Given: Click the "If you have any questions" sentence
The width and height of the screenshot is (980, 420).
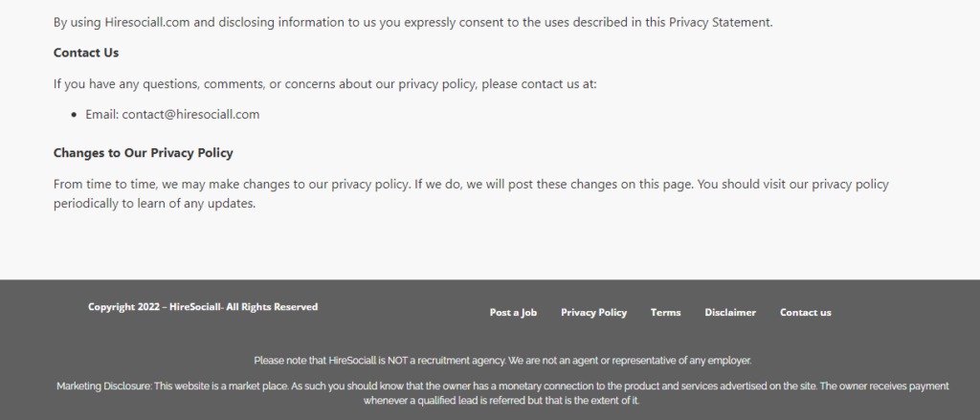Looking at the screenshot, I should 324,83.
